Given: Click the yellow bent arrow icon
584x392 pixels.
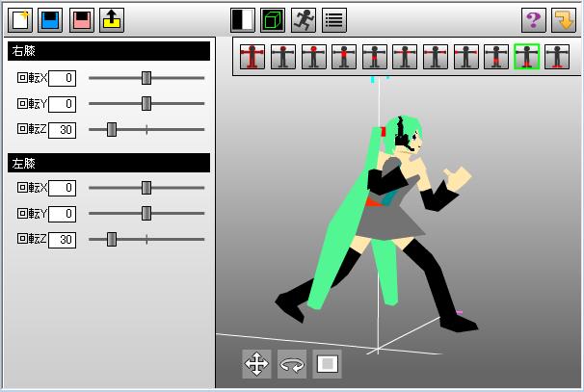Looking at the screenshot, I should 564,20.
